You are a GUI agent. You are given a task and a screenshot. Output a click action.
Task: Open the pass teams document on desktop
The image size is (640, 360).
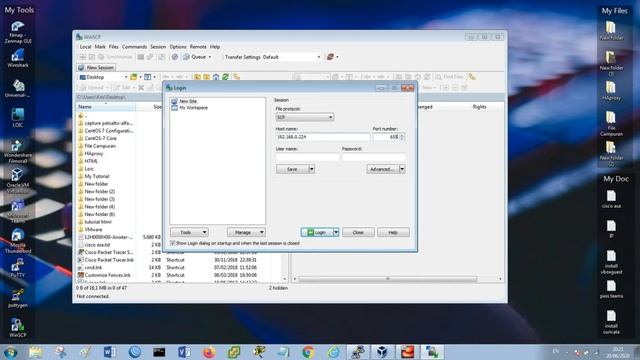[x=611, y=289]
